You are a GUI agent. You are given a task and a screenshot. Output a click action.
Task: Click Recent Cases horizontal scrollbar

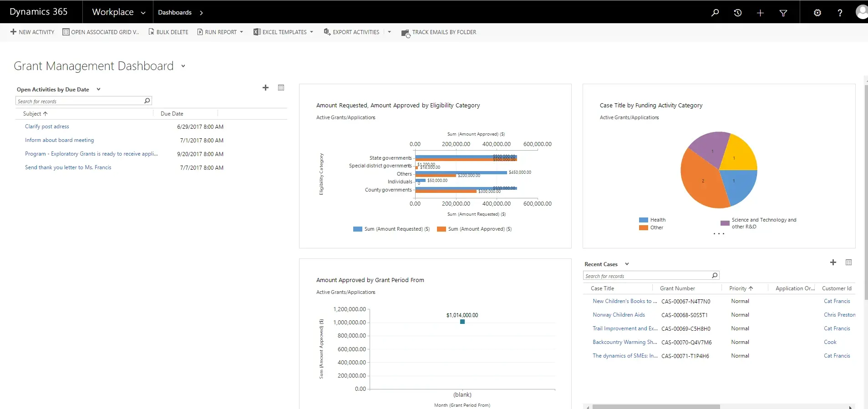pos(656,407)
